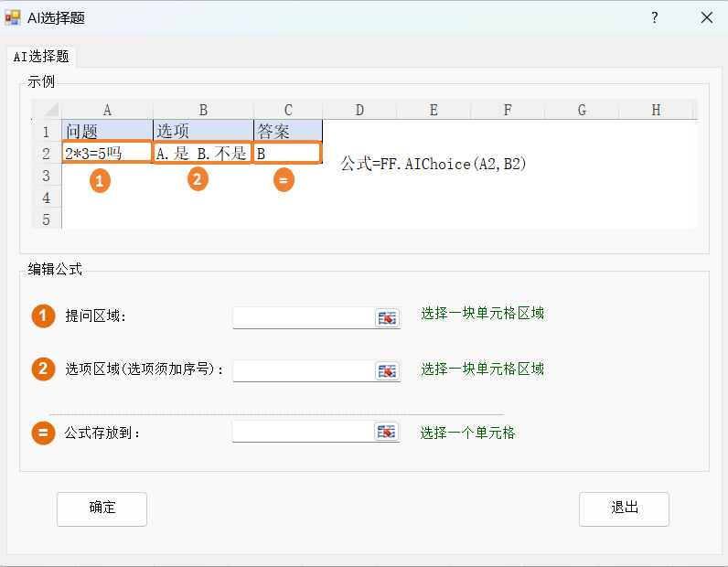The width and height of the screenshot is (728, 567).
Task: Click example answer cell containing B
Action: [x=287, y=153]
